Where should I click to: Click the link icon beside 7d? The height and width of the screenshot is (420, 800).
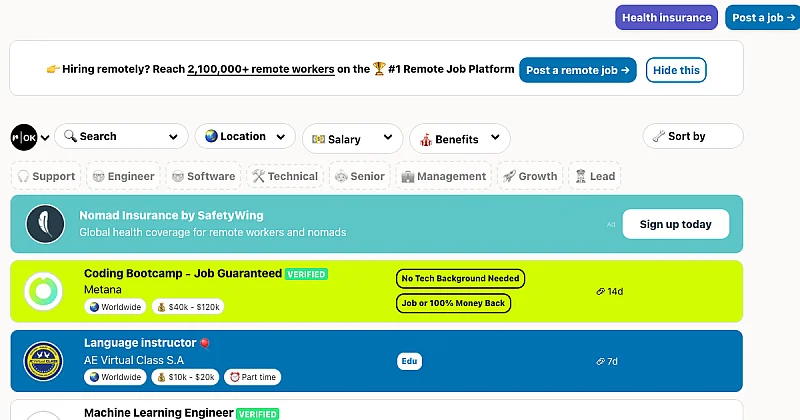pos(600,361)
